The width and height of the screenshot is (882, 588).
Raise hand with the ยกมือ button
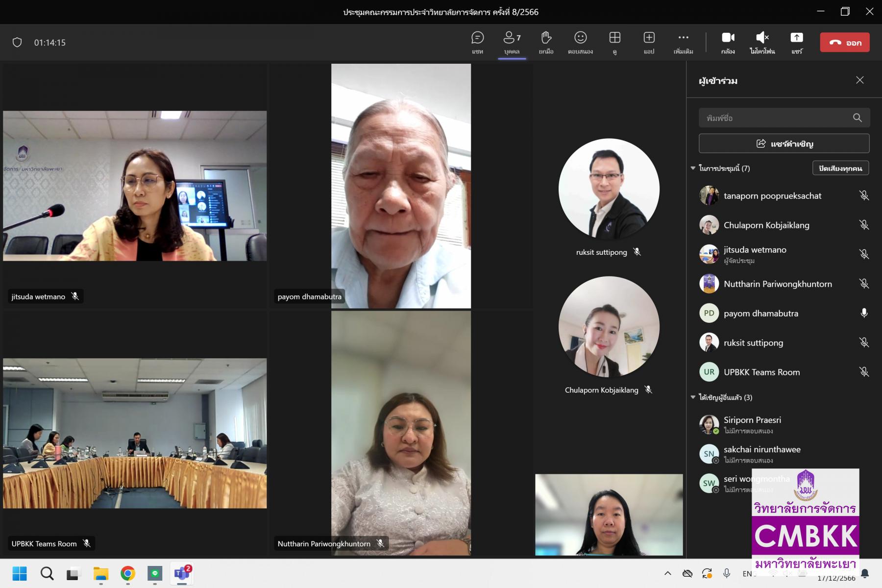[546, 43]
